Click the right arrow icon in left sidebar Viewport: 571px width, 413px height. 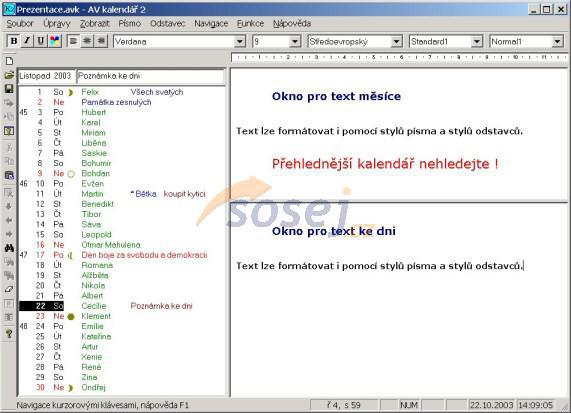[9, 234]
